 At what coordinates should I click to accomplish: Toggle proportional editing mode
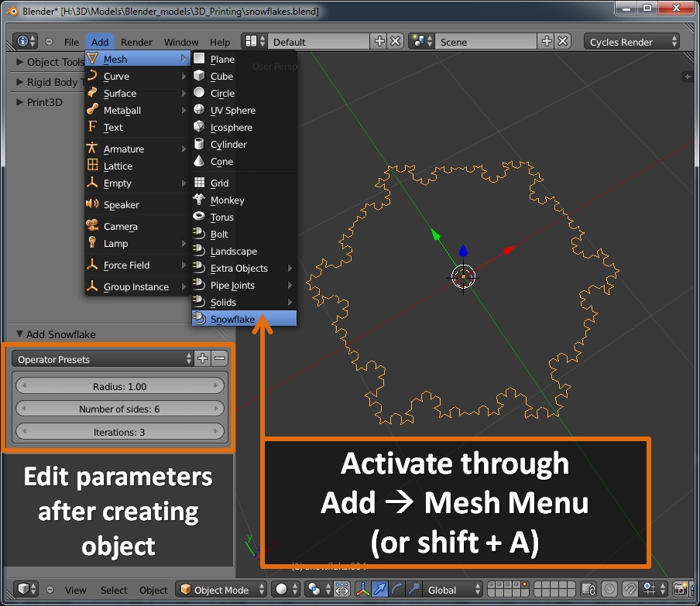click(x=609, y=589)
